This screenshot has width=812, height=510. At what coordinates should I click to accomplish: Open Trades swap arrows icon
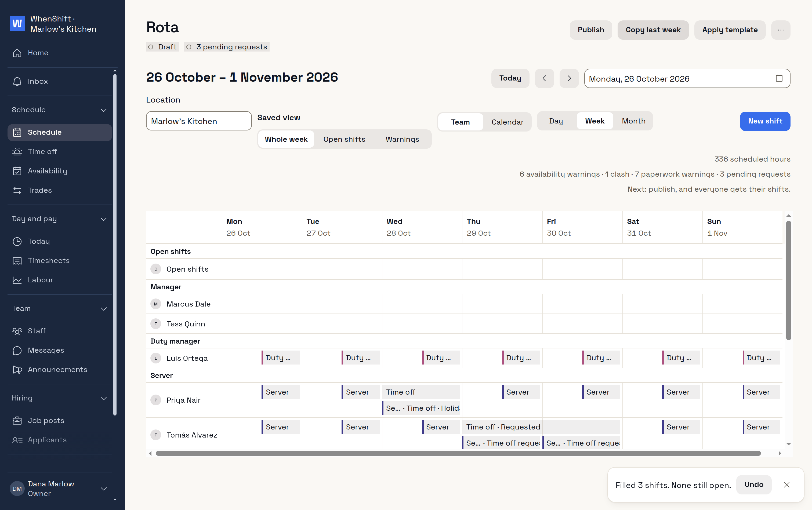[17, 191]
